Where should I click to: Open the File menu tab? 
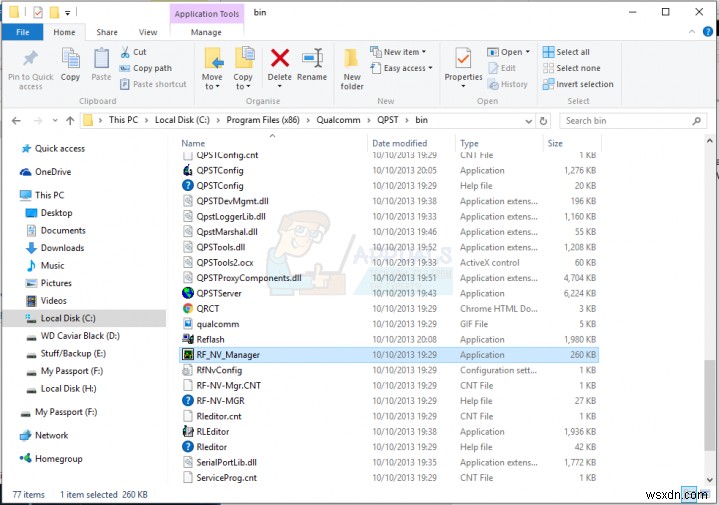click(22, 32)
